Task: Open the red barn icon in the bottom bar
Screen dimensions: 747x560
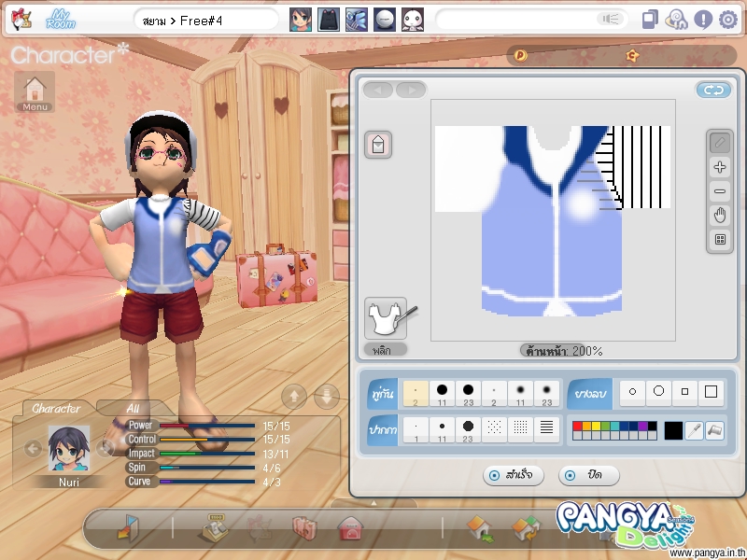Action: click(351, 528)
